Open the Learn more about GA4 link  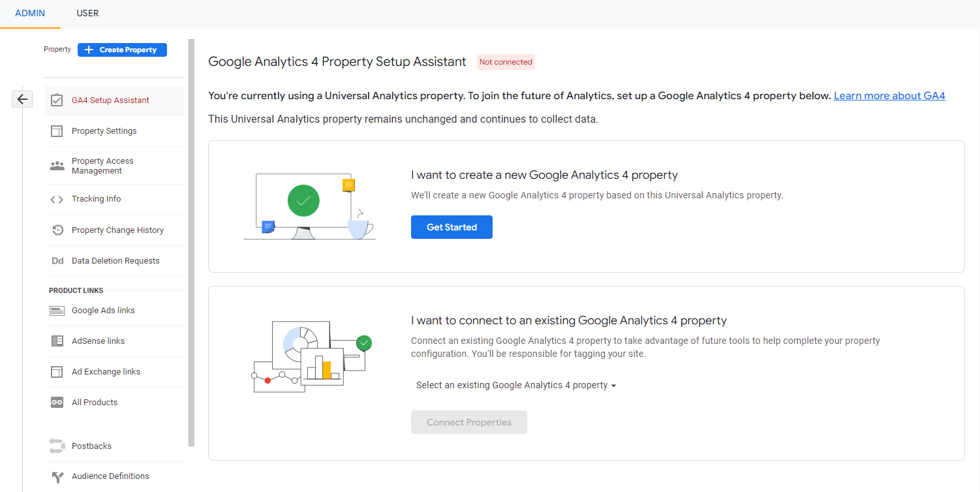pos(889,95)
